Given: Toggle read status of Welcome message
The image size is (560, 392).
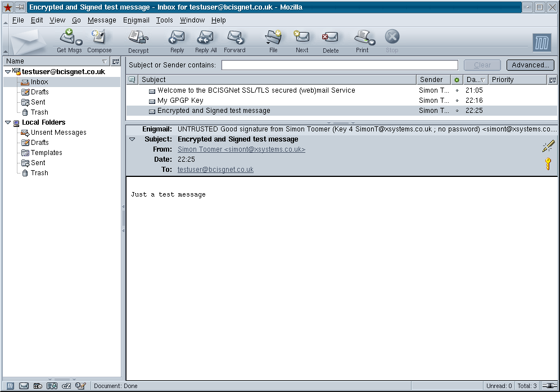Looking at the screenshot, I should [457, 90].
